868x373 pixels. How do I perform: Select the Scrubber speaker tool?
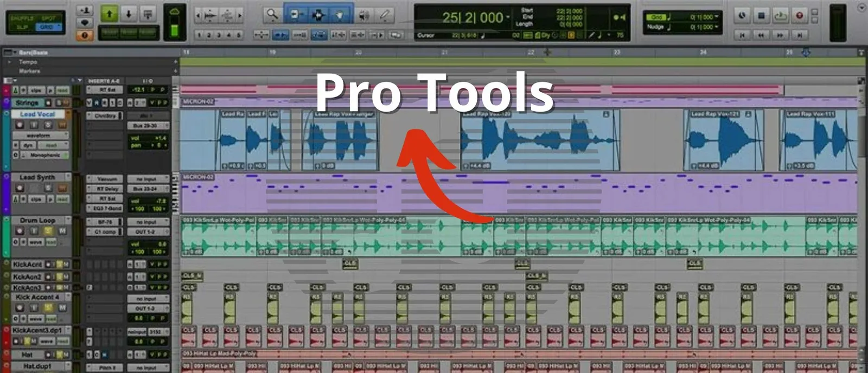pyautogui.click(x=364, y=15)
